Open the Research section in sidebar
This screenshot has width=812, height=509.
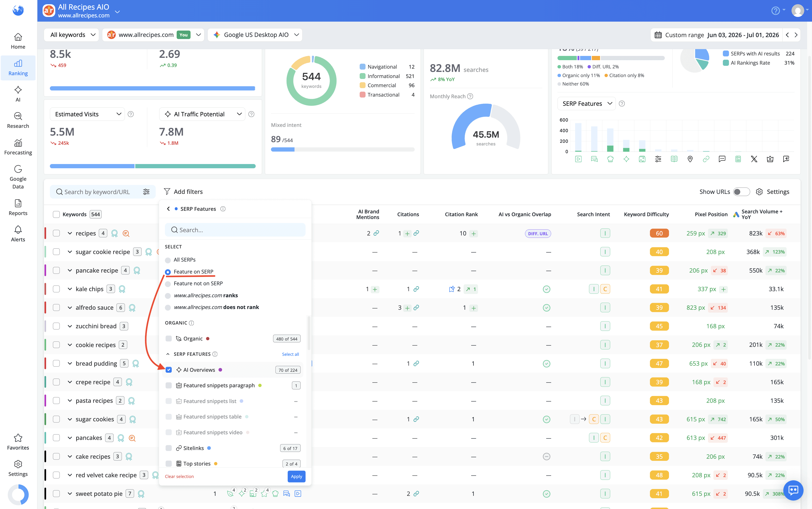pos(18,120)
